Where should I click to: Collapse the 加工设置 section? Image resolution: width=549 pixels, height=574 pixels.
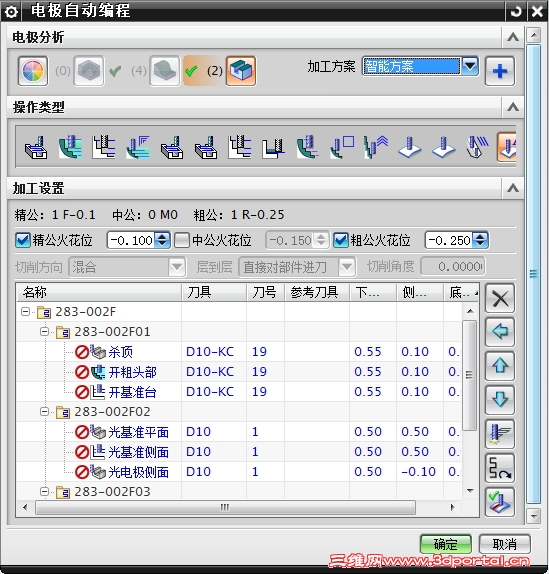coord(513,189)
